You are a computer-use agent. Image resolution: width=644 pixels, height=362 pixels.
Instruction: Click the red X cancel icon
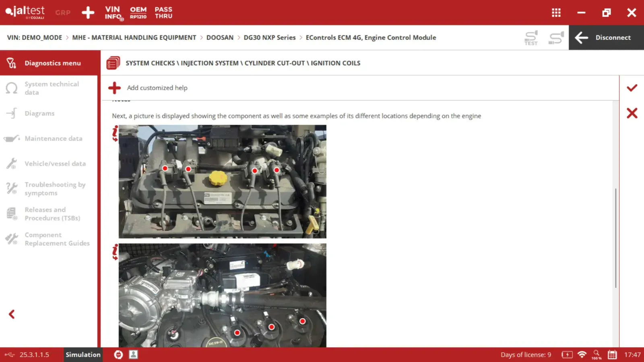[x=632, y=113]
